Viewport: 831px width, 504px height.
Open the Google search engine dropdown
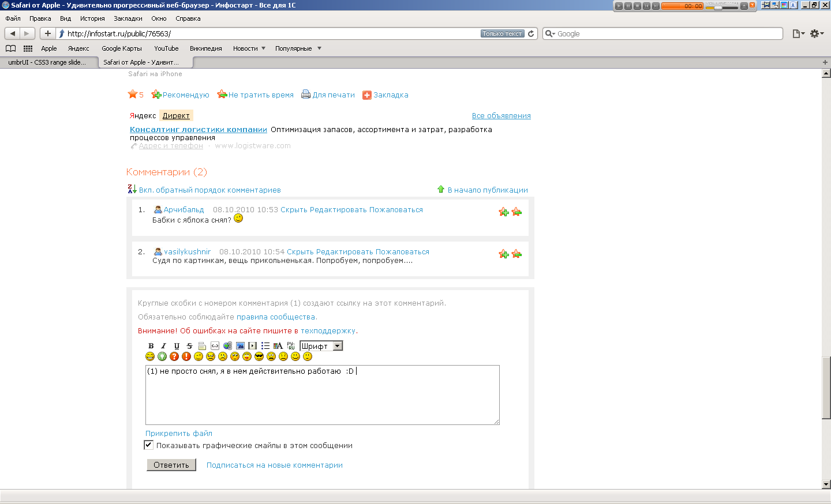[550, 33]
